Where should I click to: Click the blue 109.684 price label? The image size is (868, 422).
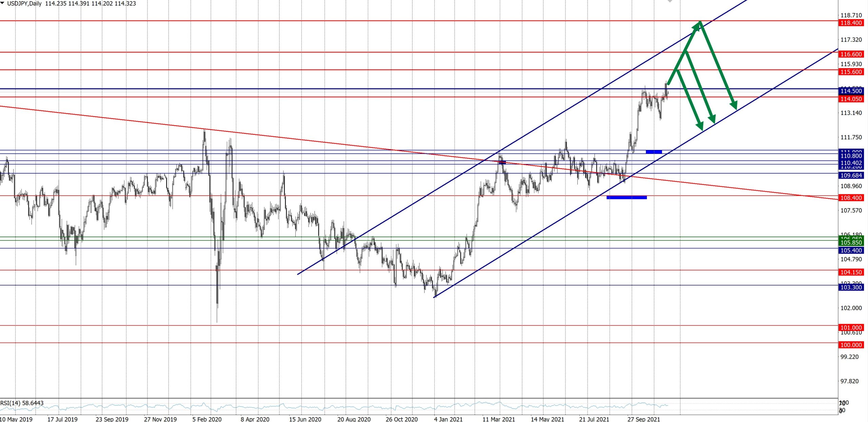pos(851,175)
